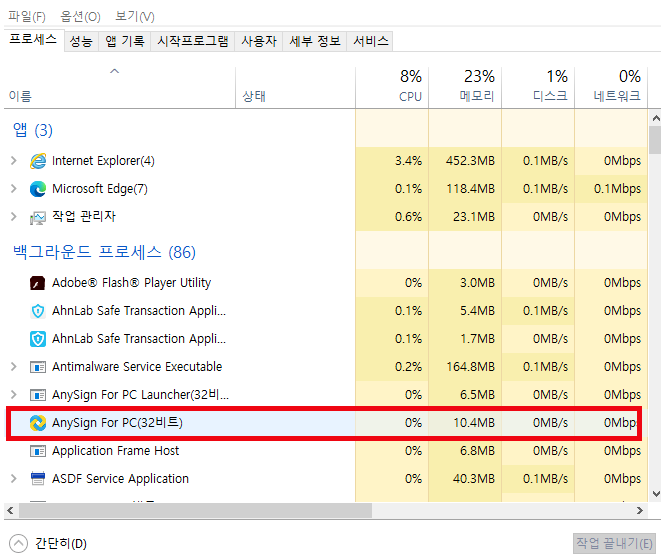The image size is (664, 556).
Task: Click the 백그라운드 프로세스 (86) group heading
Action: click(104, 252)
